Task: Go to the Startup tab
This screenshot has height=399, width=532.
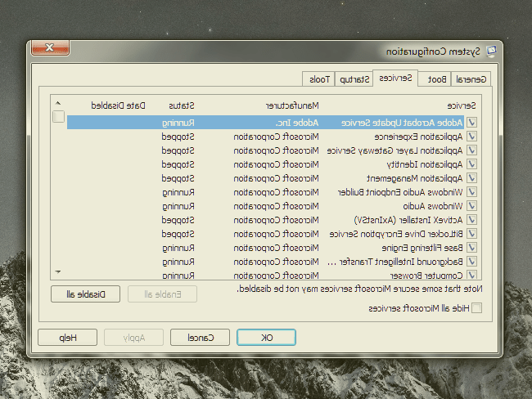Action: (355, 79)
